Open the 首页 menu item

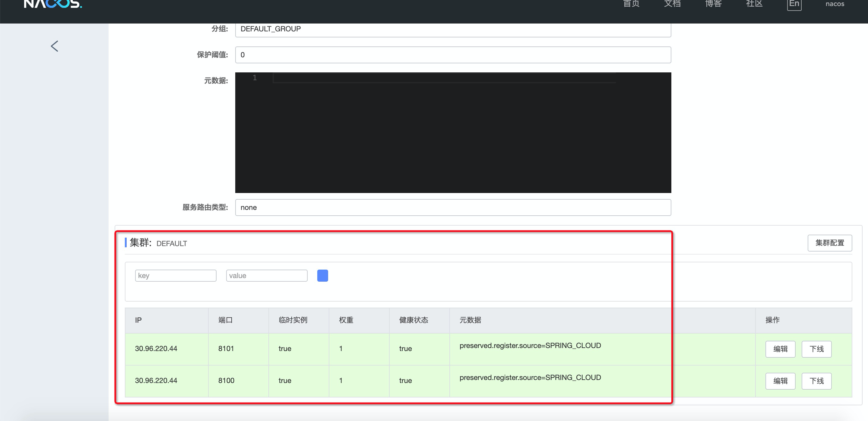coord(631,4)
